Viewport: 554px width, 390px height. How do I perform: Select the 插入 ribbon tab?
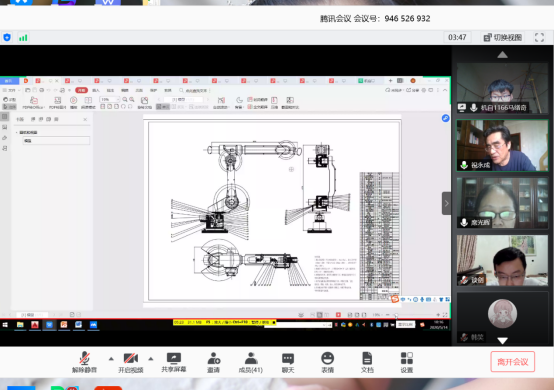[96, 90]
